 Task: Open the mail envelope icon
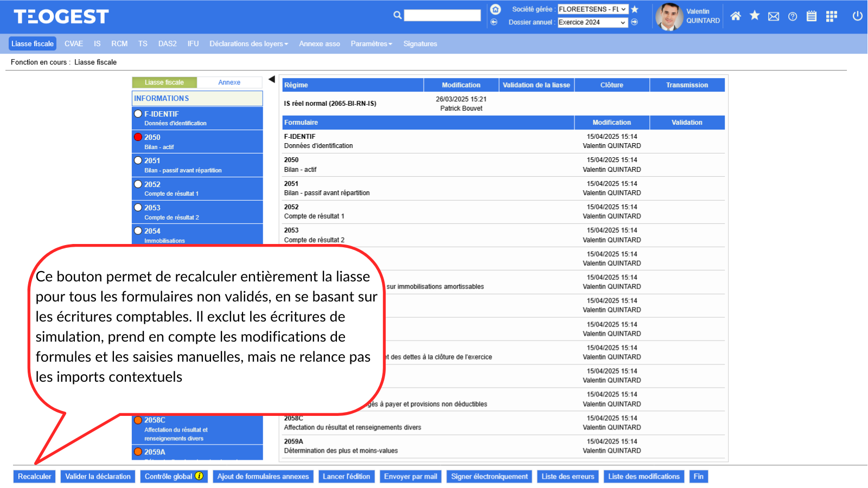click(x=774, y=16)
